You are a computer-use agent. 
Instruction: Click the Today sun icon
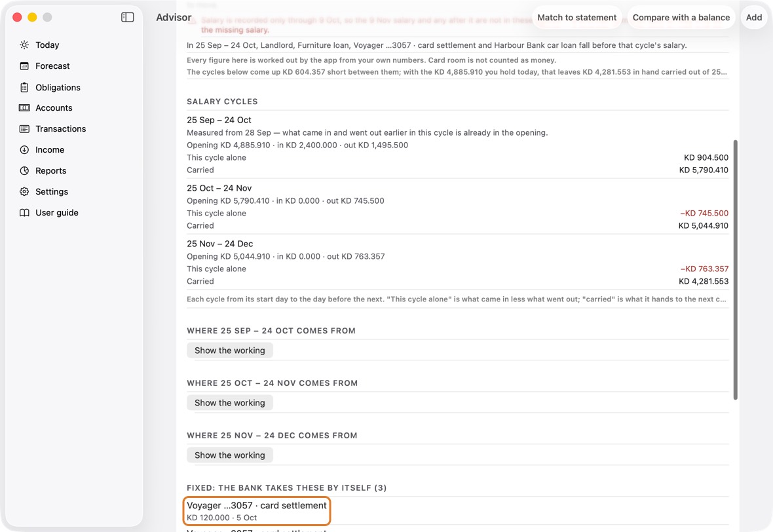pos(24,45)
